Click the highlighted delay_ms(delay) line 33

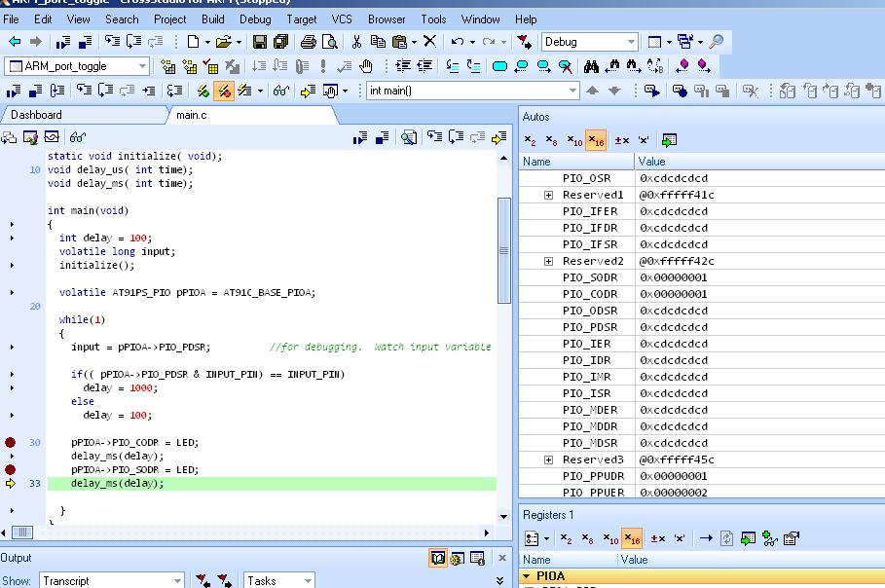[272, 484]
